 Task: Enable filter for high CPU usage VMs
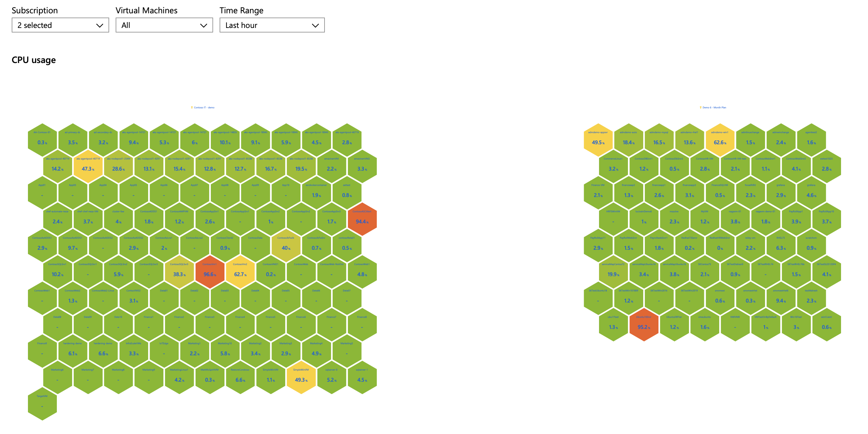coord(164,25)
